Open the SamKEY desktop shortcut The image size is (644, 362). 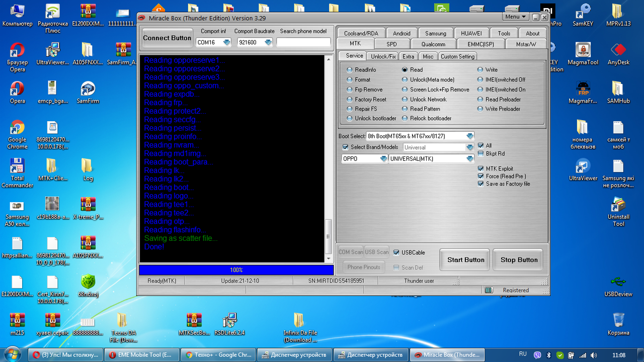583,15
